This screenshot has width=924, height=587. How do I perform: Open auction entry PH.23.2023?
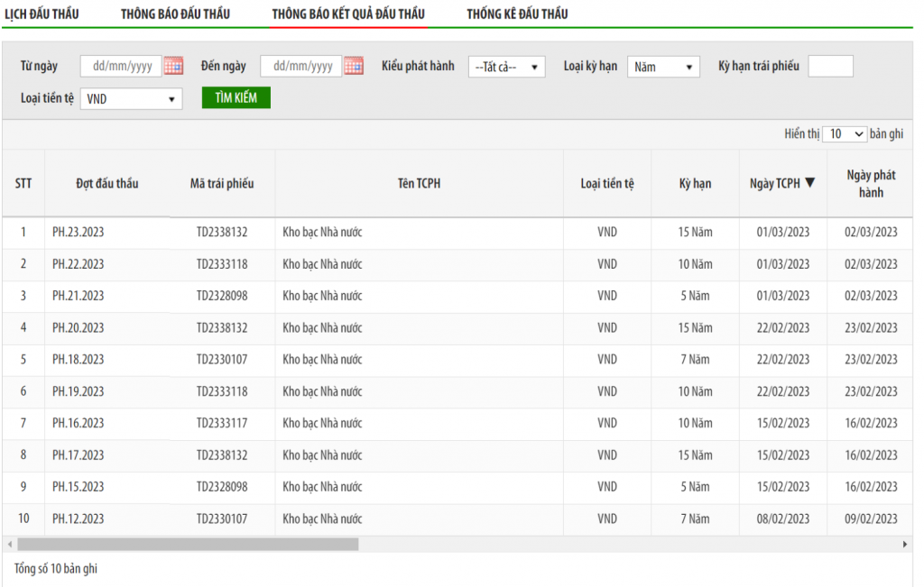(x=79, y=233)
